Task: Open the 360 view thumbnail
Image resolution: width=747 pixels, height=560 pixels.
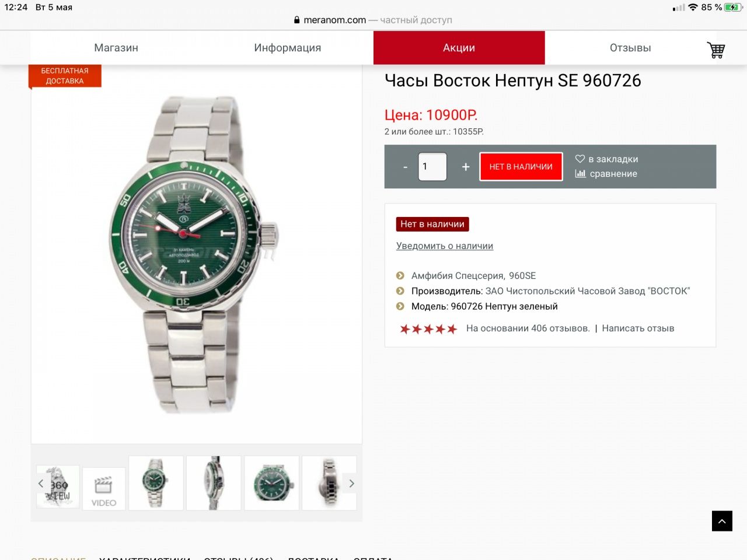Action: pos(58,487)
